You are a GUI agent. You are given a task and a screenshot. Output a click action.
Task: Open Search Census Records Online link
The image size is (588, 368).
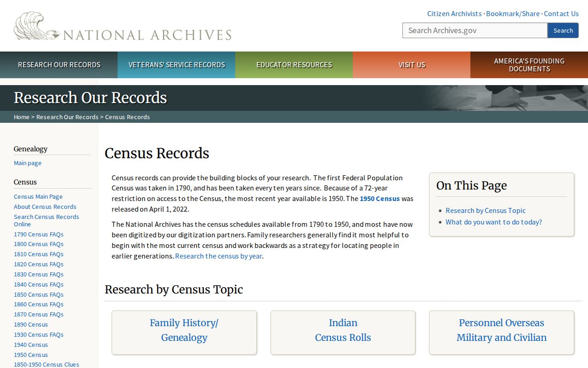pyautogui.click(x=46, y=221)
